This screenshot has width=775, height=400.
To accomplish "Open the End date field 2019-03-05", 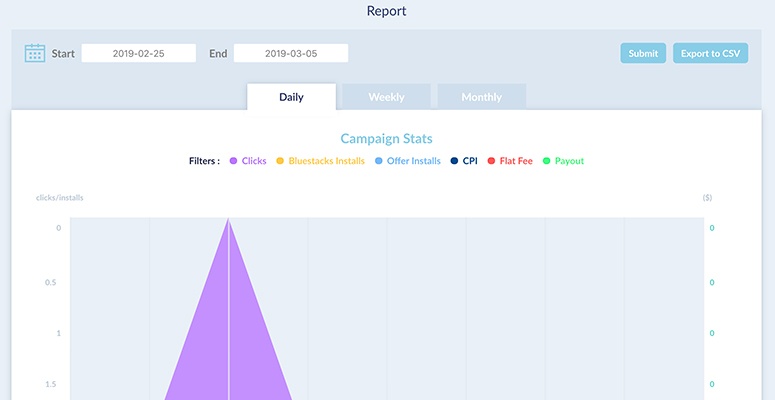I will point(291,53).
